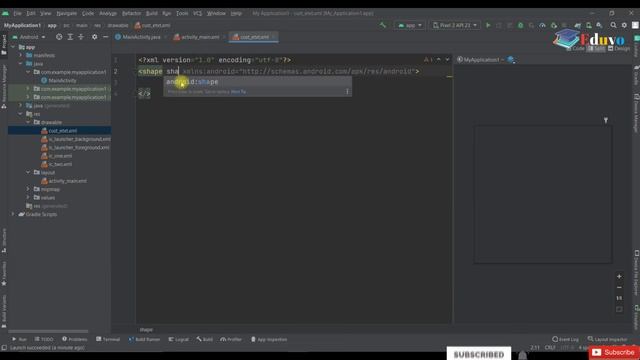The width and height of the screenshot is (640, 360).
Task: Open the Android project view dropdown
Action: coord(29,37)
